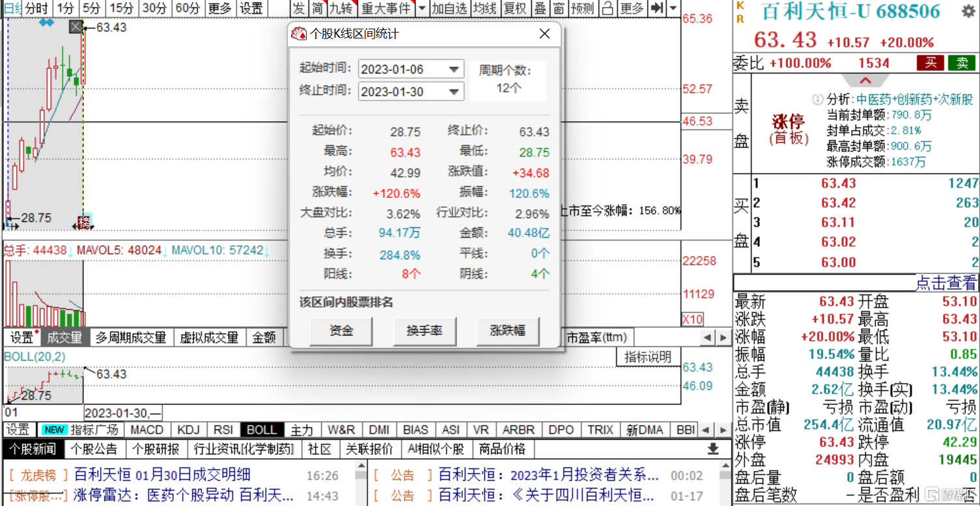Select the 15分 period
The width and height of the screenshot is (980, 506).
pyautogui.click(x=121, y=8)
